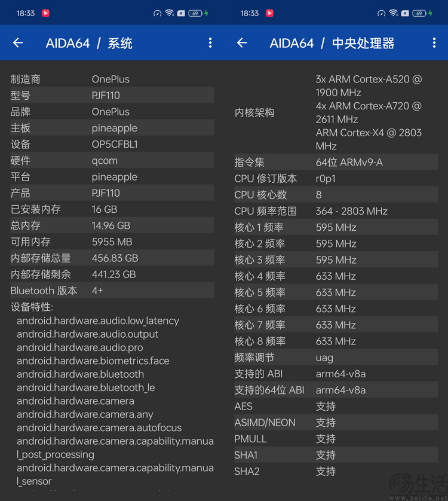This screenshot has width=448, height=501.
Task: Select the 总内存 14.96 GB row
Action: (x=112, y=225)
